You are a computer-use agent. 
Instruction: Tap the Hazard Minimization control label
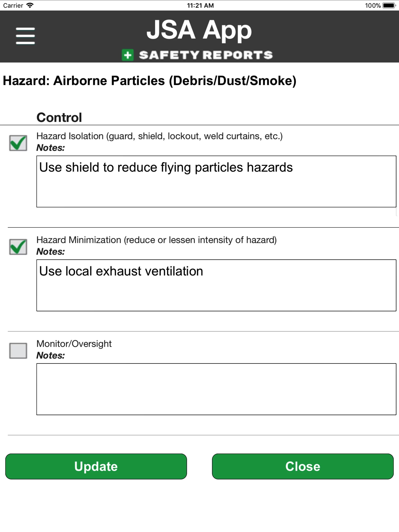pyautogui.click(x=156, y=240)
